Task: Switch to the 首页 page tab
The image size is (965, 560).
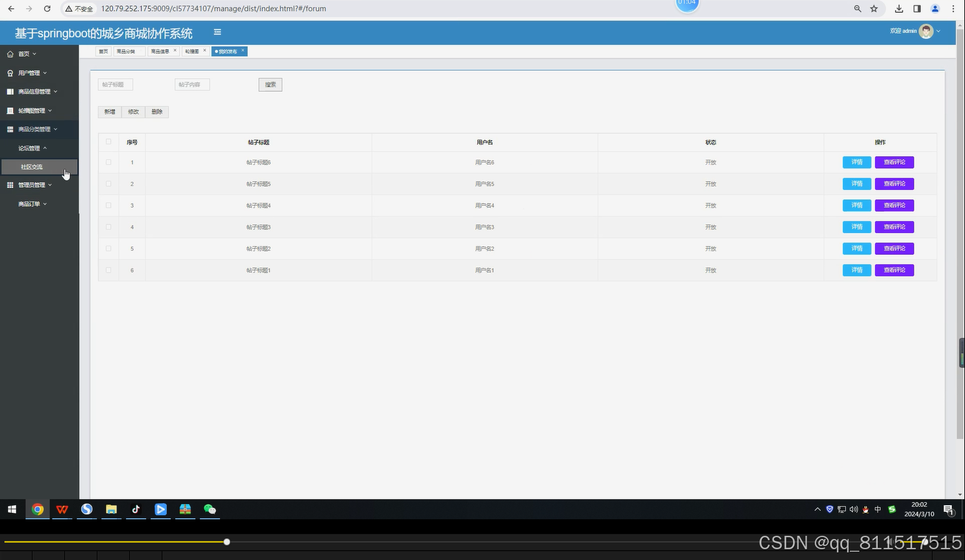Action: coord(103,52)
